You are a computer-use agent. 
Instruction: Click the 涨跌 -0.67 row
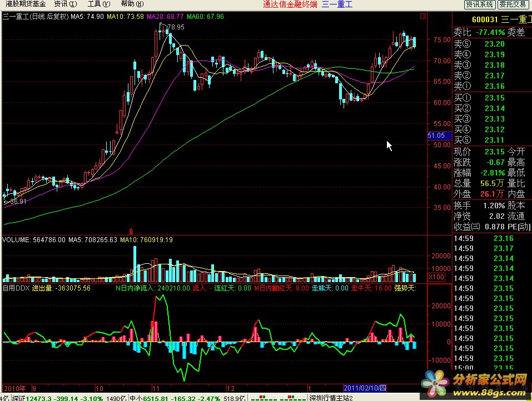[x=479, y=162]
